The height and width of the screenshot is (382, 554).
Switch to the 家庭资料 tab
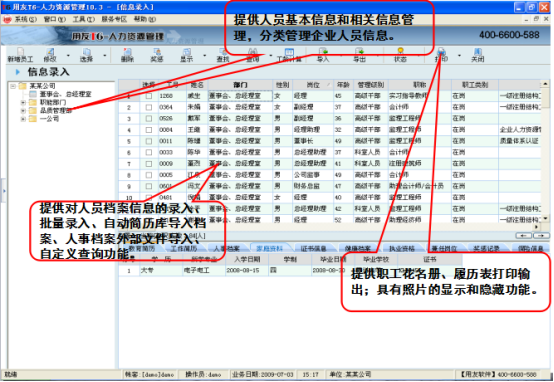click(x=269, y=248)
